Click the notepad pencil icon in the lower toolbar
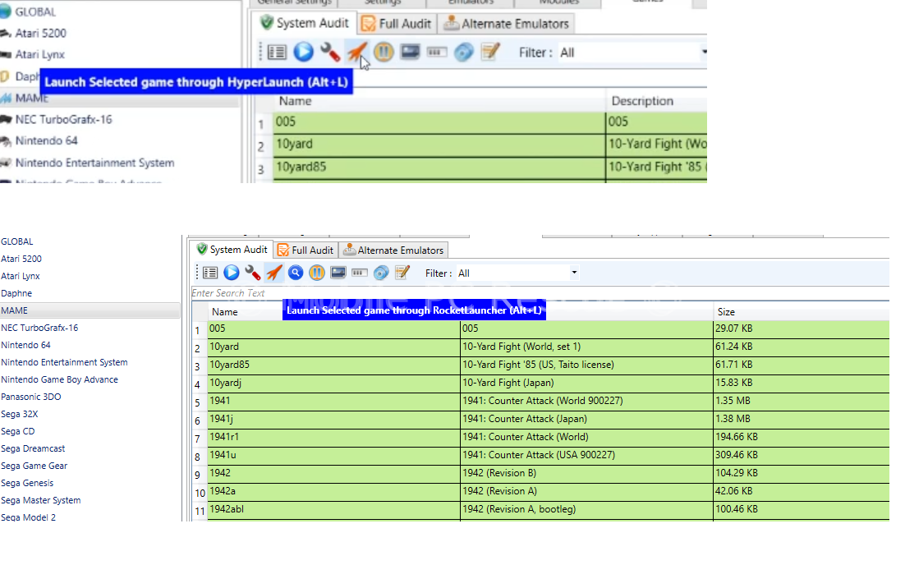This screenshot has width=905, height=588. 402,273
